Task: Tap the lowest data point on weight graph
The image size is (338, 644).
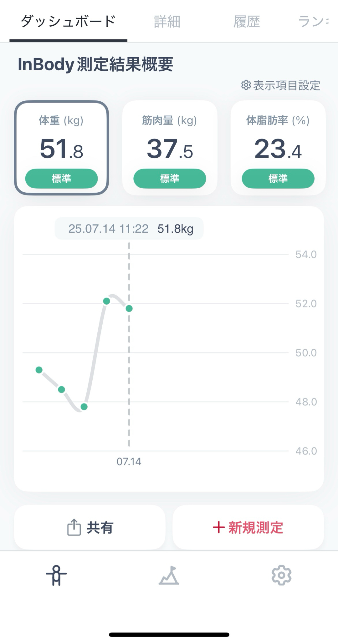Action: click(x=84, y=407)
